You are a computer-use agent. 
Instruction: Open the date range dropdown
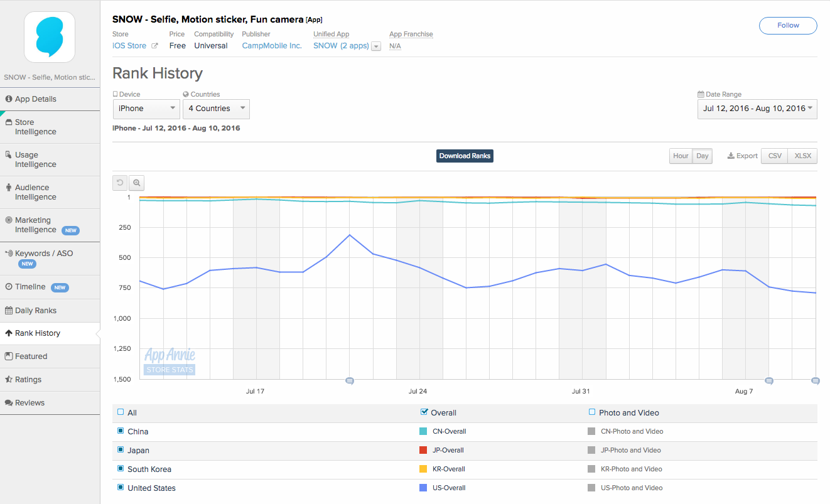(757, 109)
